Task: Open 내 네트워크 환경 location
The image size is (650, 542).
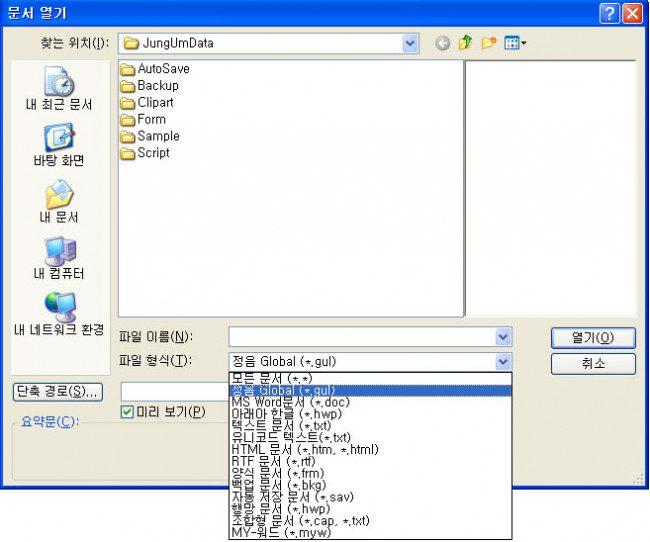Action: click(59, 314)
